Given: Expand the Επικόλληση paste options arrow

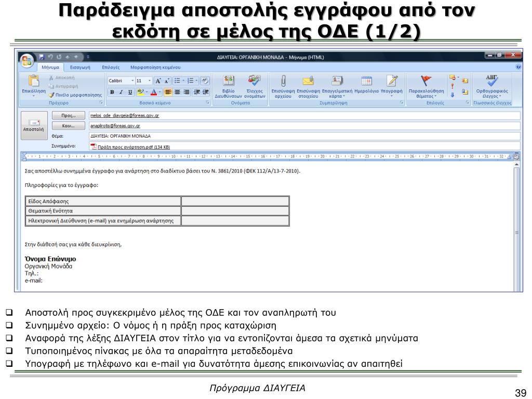Looking at the screenshot, I should pos(34,96).
